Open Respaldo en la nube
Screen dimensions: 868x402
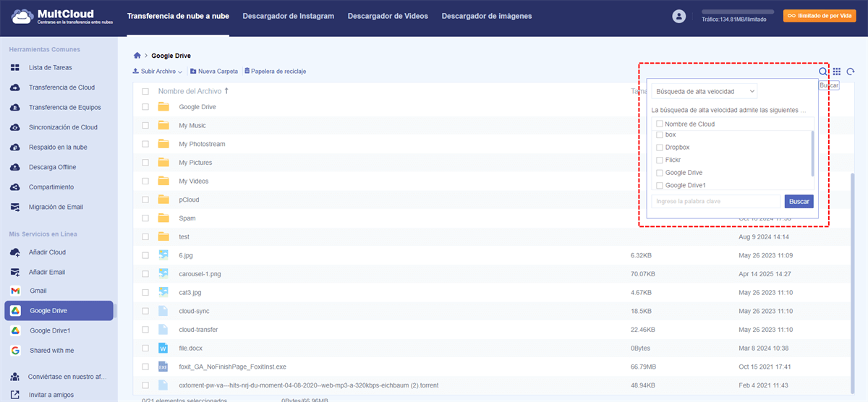click(59, 147)
